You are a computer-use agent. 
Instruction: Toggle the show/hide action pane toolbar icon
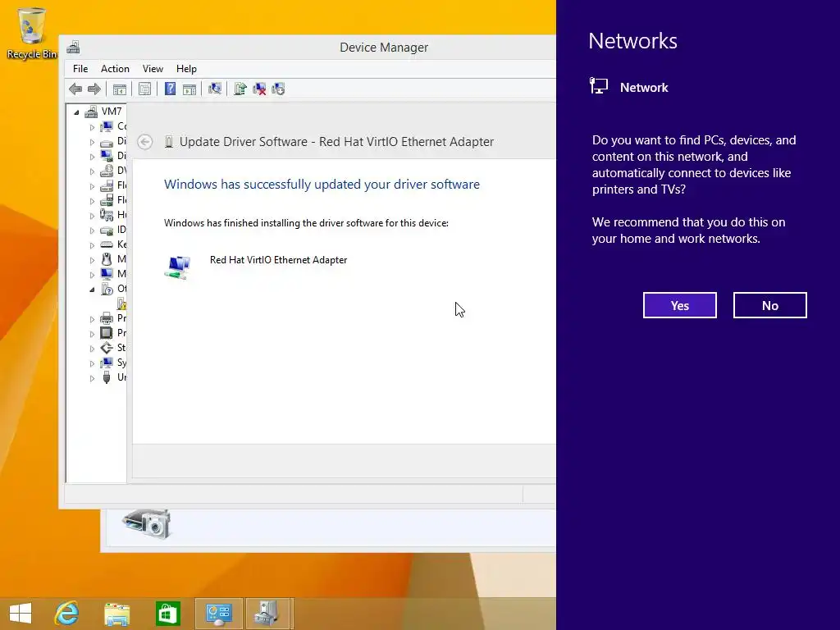click(x=189, y=89)
